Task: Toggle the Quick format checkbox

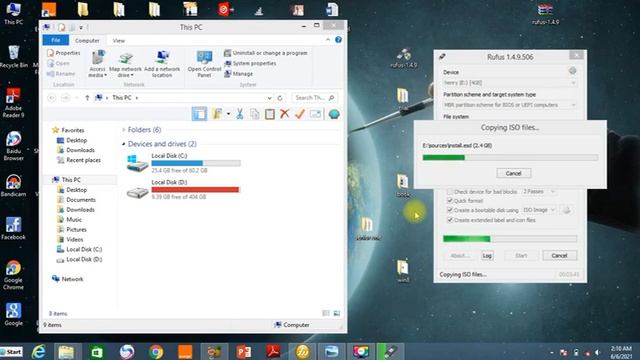Action: point(450,201)
